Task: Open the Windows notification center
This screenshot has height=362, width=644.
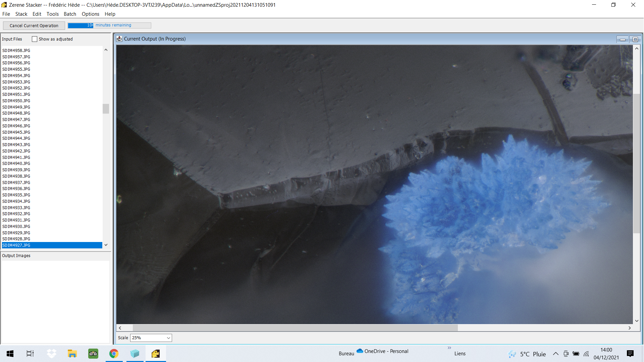Action: [x=630, y=354]
